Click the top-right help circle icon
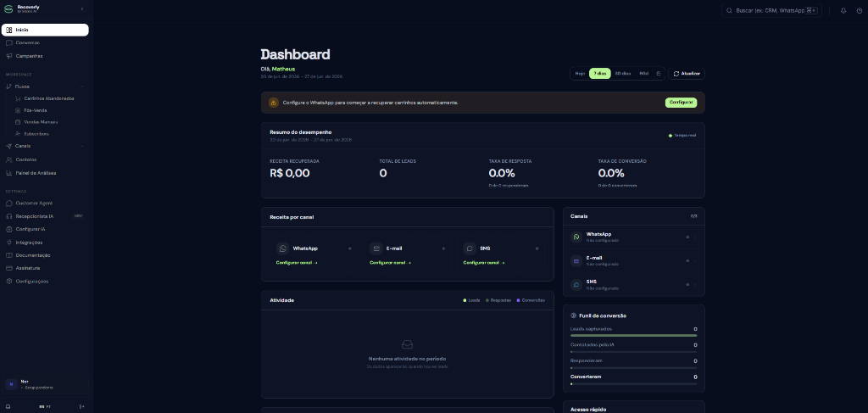Screen dimensions: 868x413 coord(860,10)
